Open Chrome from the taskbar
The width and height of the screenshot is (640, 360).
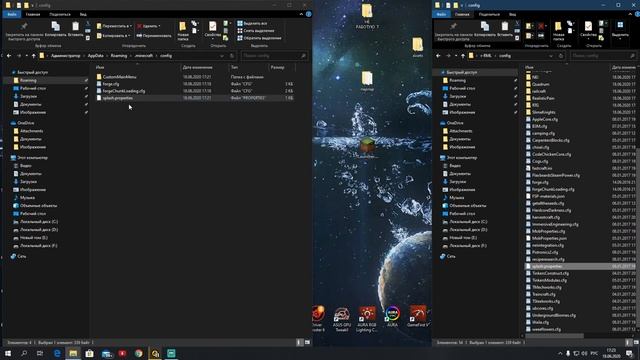point(138,353)
